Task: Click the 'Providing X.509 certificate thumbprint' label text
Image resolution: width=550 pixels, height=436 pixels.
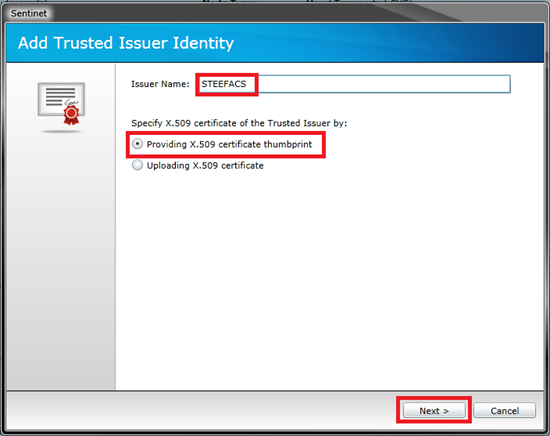Action: tap(229, 144)
